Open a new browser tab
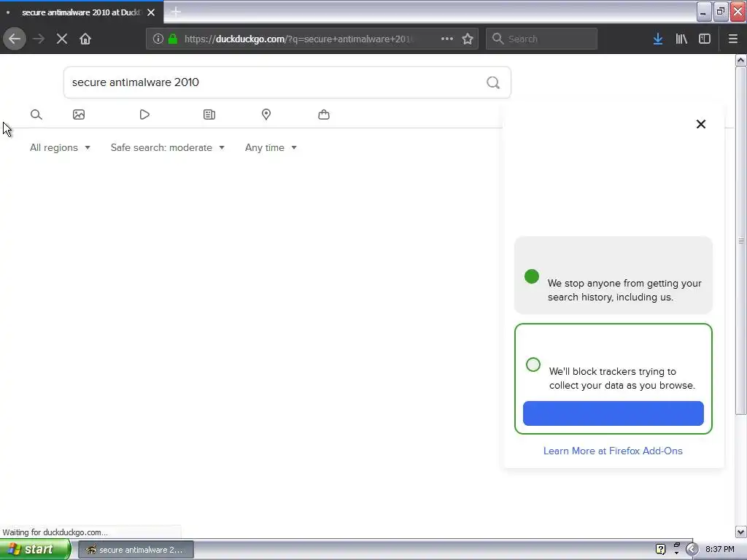This screenshot has width=747, height=560. [176, 12]
